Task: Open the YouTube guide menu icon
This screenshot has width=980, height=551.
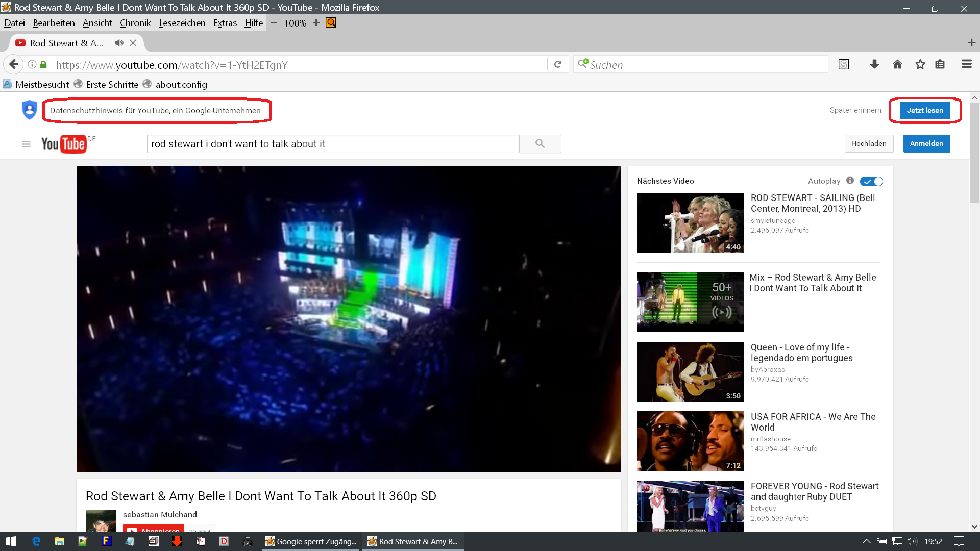Action: [x=27, y=144]
